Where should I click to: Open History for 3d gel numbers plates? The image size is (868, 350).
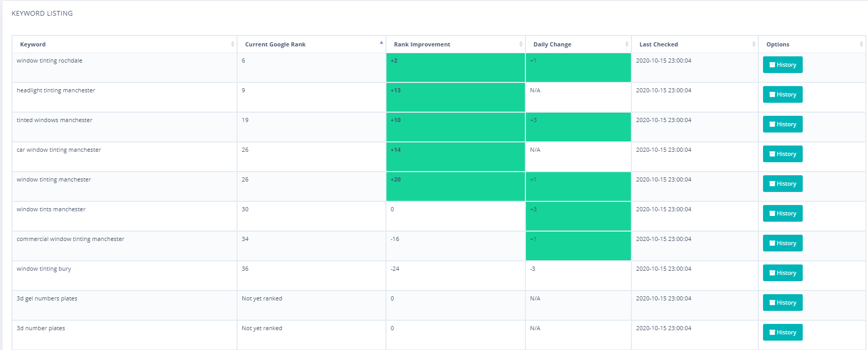[x=782, y=303]
